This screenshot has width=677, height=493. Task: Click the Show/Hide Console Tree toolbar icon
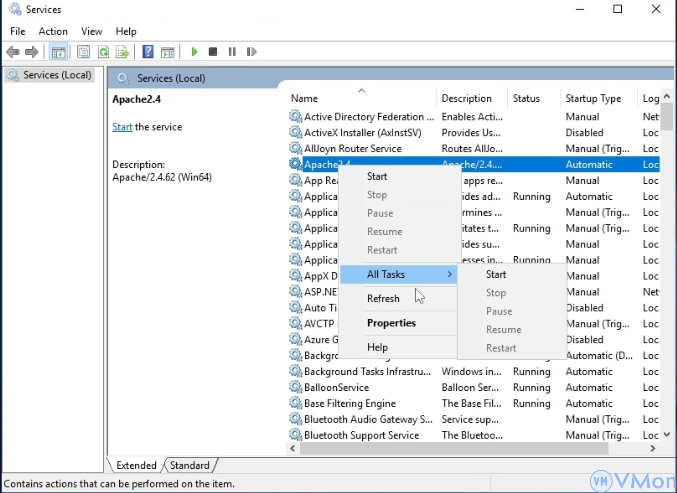(x=59, y=52)
